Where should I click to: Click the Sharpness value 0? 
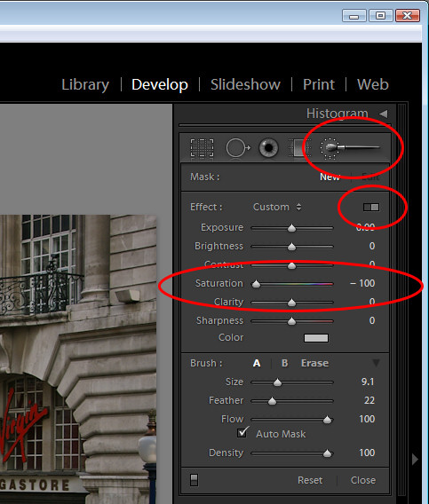[x=372, y=320]
